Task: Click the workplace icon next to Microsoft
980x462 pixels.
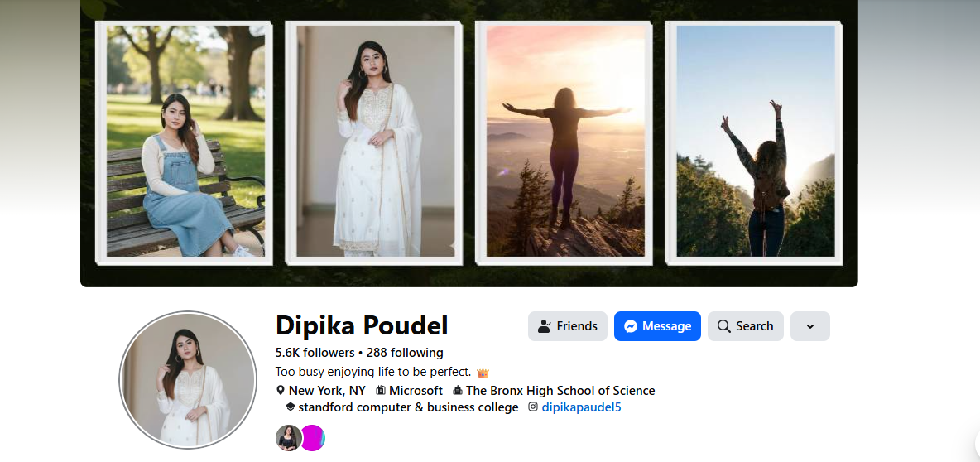Action: [381, 391]
